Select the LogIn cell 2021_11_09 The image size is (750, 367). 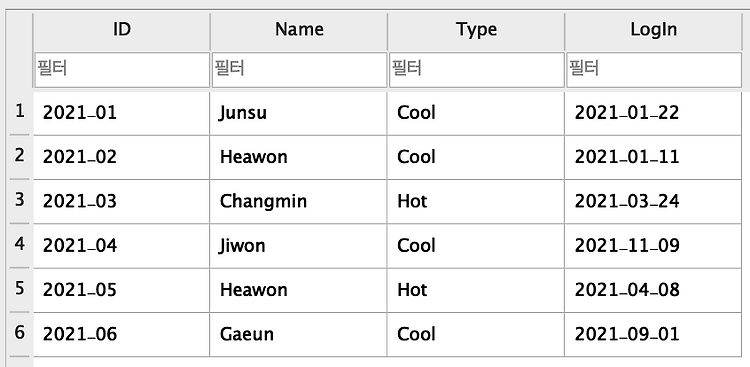point(653,246)
